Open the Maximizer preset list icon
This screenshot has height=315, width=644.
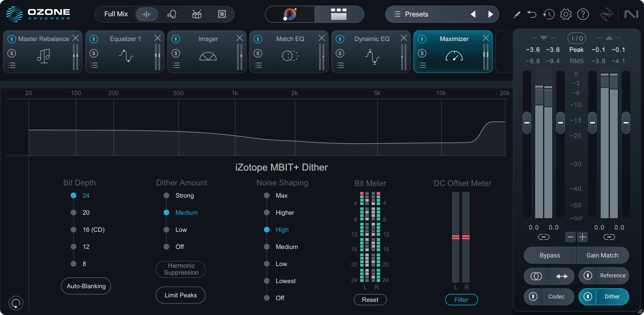coord(422,65)
